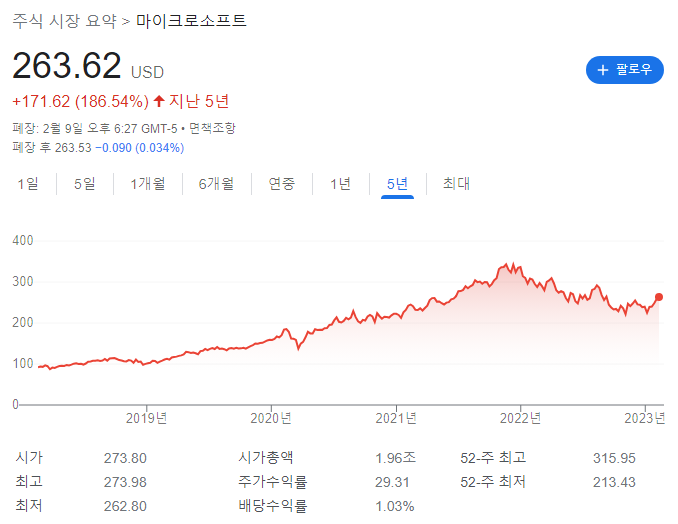Select the 1일 time range tab
678x524 pixels.
28,184
